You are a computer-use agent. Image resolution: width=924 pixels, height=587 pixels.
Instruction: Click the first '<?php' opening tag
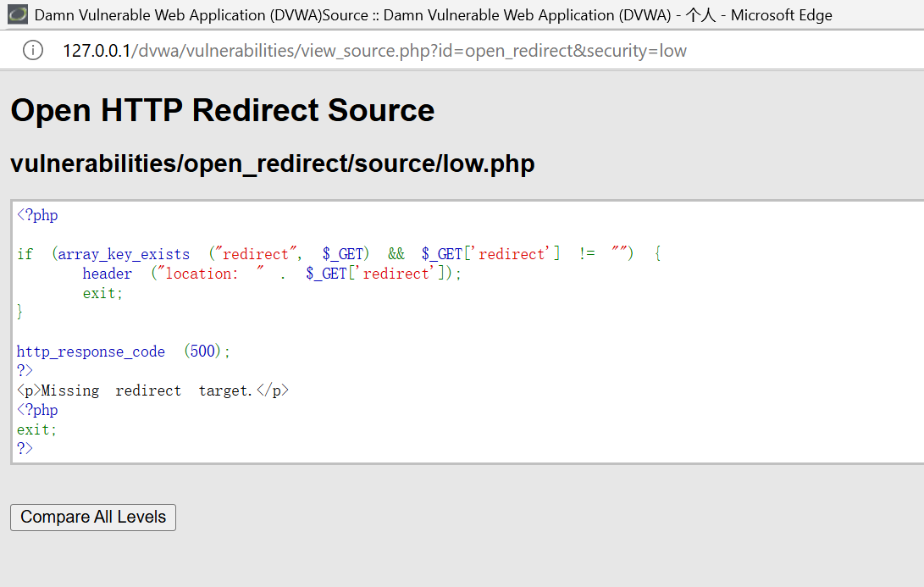(37, 215)
